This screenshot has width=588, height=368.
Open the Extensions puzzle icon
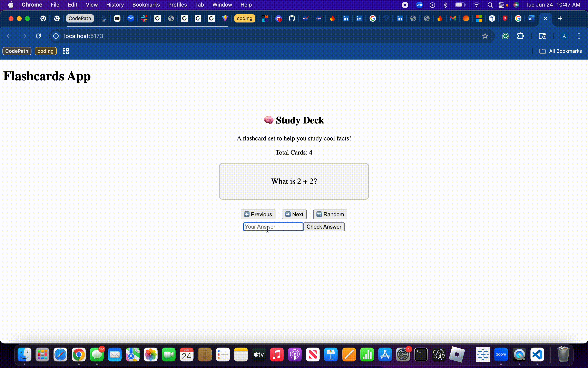click(x=520, y=36)
